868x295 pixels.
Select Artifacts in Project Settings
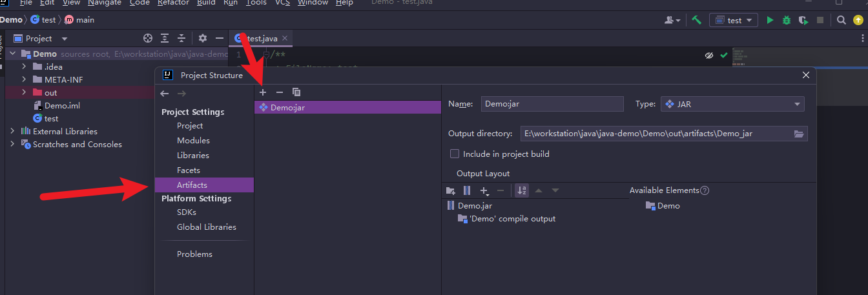(192, 185)
